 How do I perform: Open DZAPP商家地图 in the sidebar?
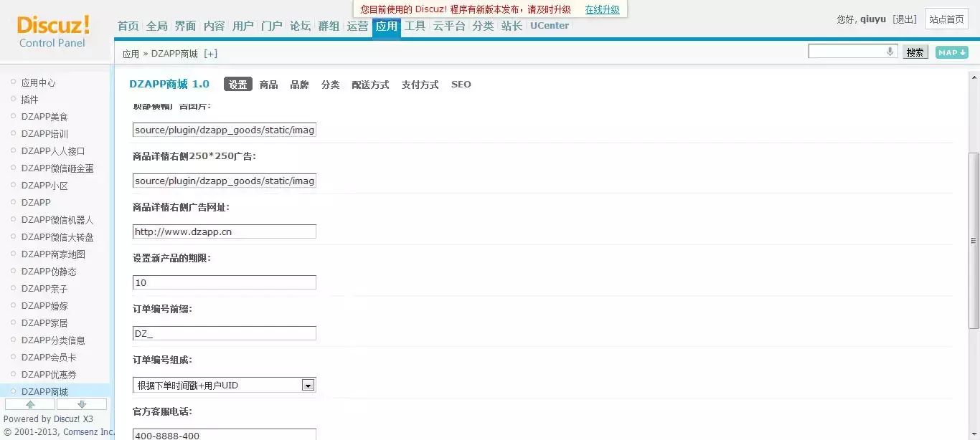54,254
